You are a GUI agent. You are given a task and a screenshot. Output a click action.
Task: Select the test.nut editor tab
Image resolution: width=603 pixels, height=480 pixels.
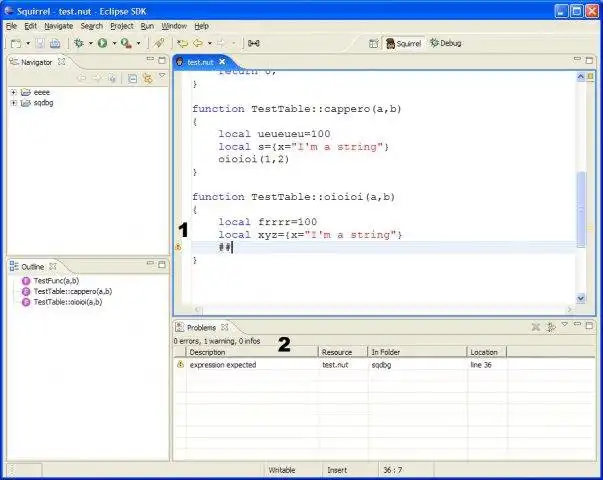coord(200,62)
